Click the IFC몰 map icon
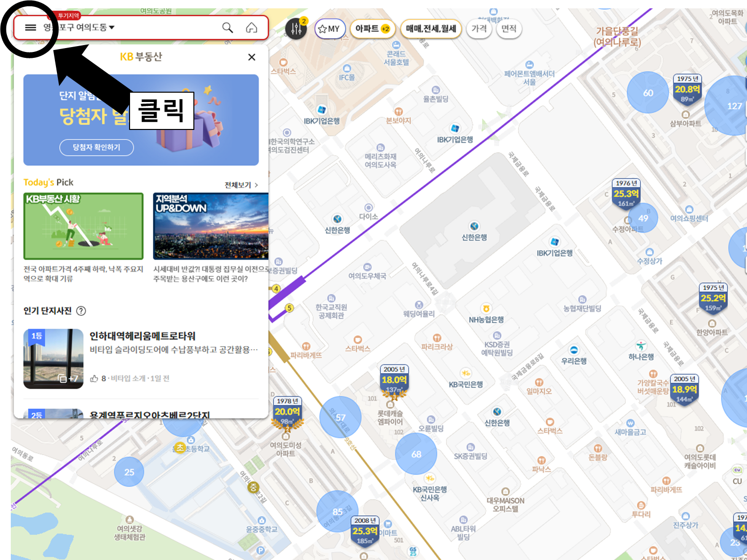The image size is (747, 560). point(347,68)
